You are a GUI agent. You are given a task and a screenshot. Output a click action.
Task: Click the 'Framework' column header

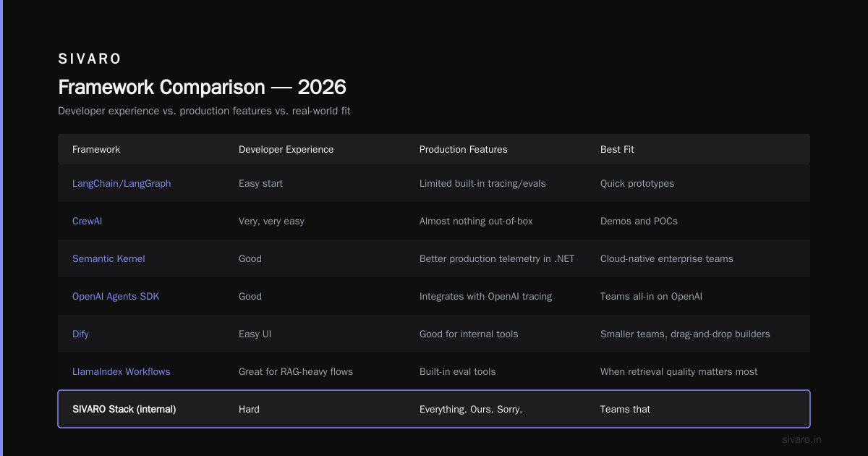tap(96, 149)
